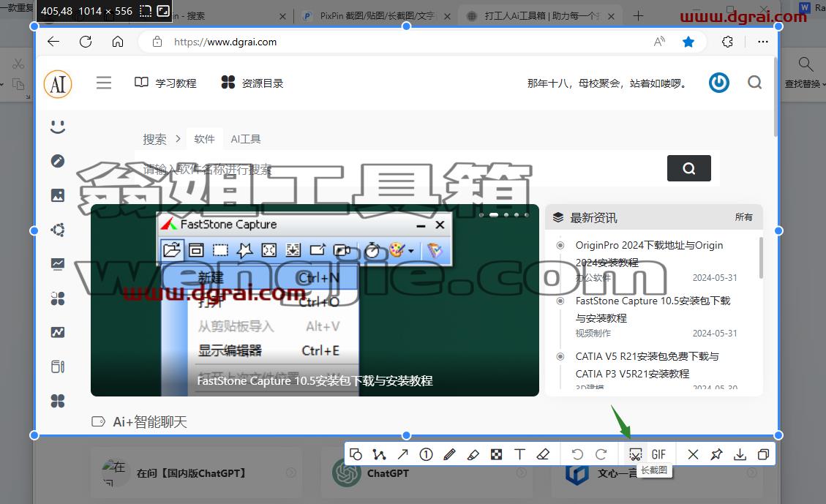Open the browser home page
Image resolution: width=826 pixels, height=504 pixels.
pos(118,42)
